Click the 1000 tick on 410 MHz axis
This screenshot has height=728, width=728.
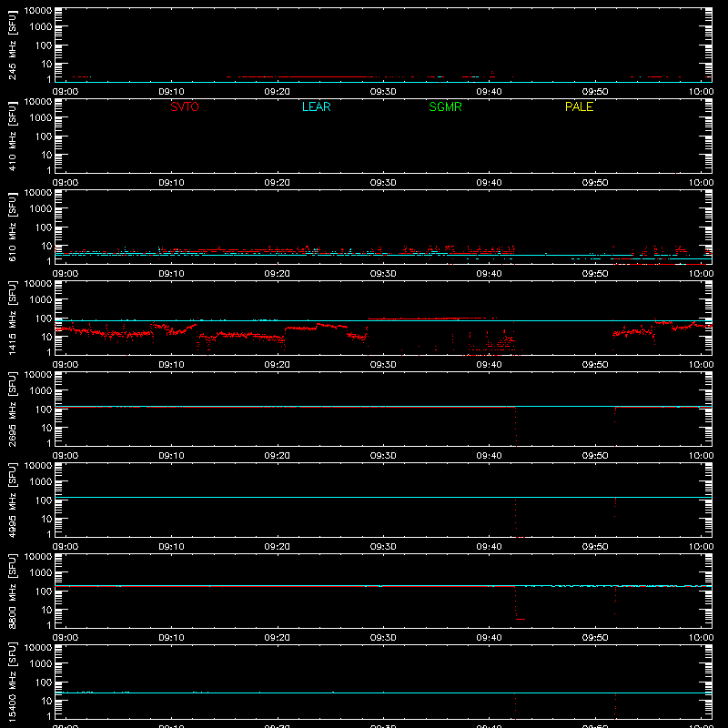click(x=41, y=118)
